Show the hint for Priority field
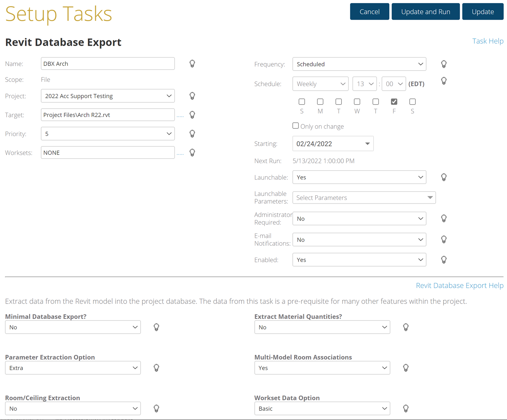The image size is (507, 420). point(192,134)
